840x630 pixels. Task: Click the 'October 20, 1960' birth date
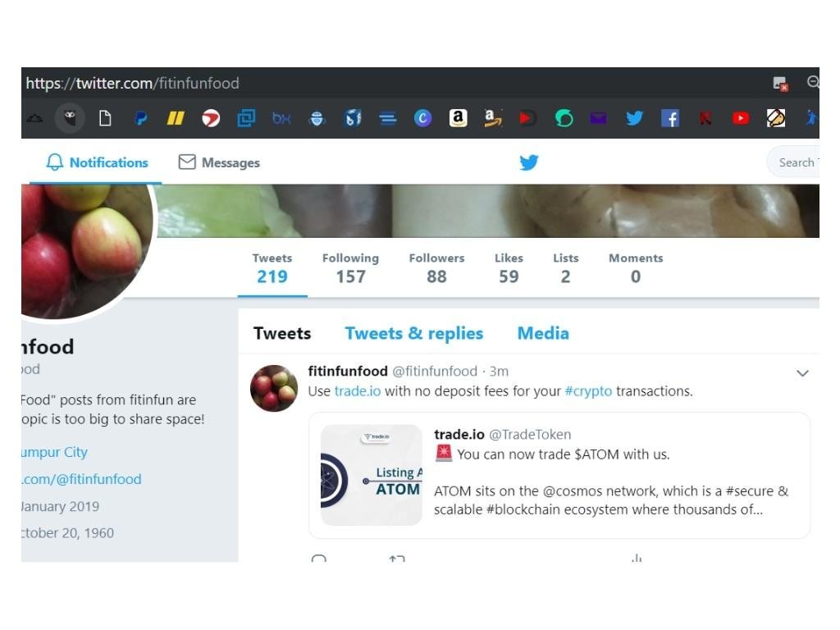coord(67,533)
